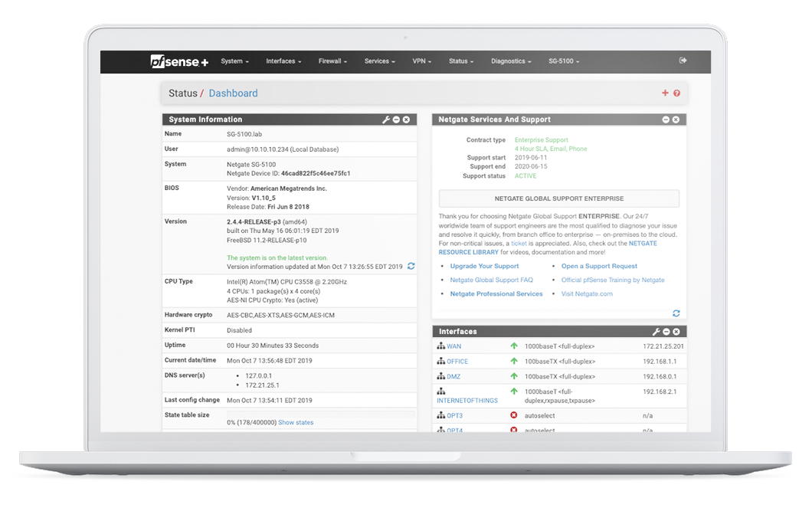812x521 pixels.
Task: Collapse the System Information widget
Action: [x=396, y=120]
